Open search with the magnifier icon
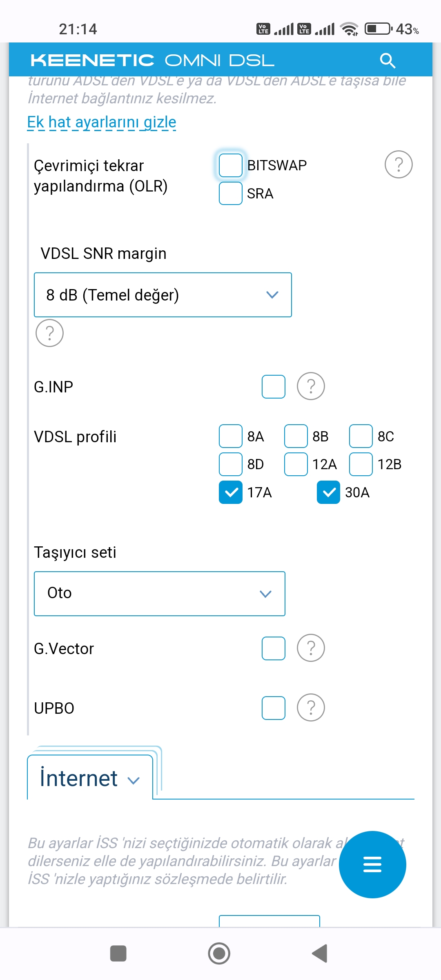The image size is (441, 980). pos(388,60)
